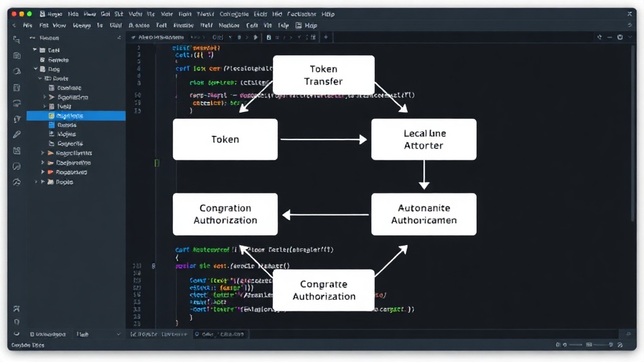Select the highlighted blue file in the tree
This screenshot has height=362, width=644.
[x=76, y=116]
